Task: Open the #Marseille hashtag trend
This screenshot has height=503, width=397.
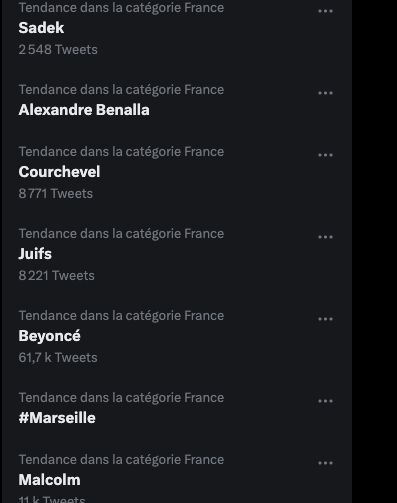Action: tap(57, 418)
